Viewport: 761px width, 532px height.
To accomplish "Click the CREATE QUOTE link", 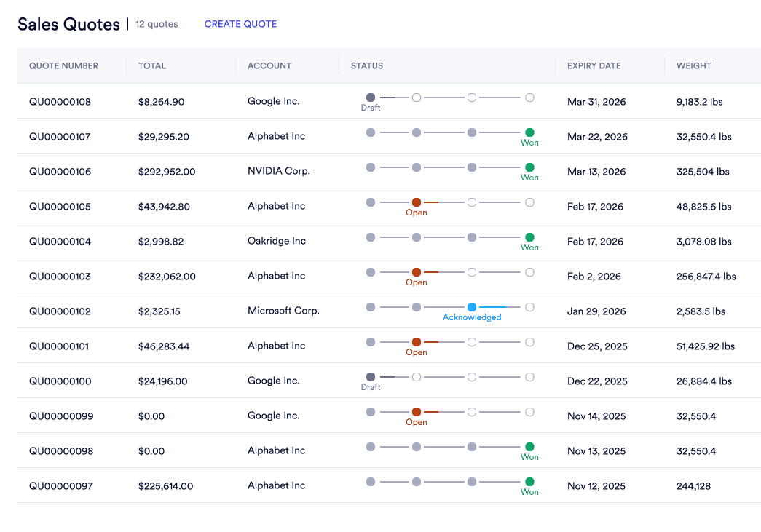I will point(240,24).
